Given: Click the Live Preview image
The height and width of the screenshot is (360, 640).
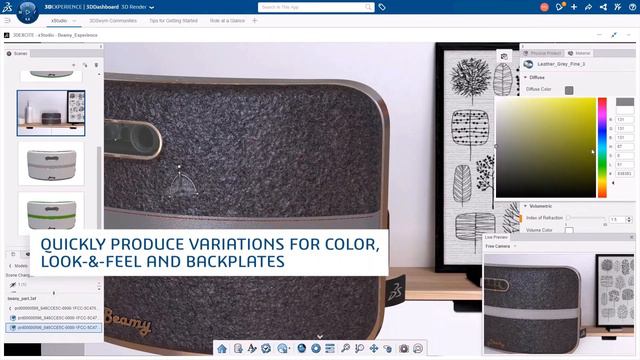Looking at the screenshot, I should (559, 303).
